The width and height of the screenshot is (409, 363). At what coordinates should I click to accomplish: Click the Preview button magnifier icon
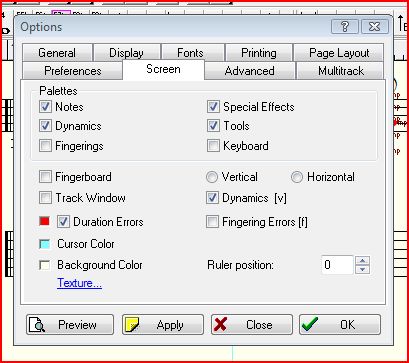[x=37, y=325]
